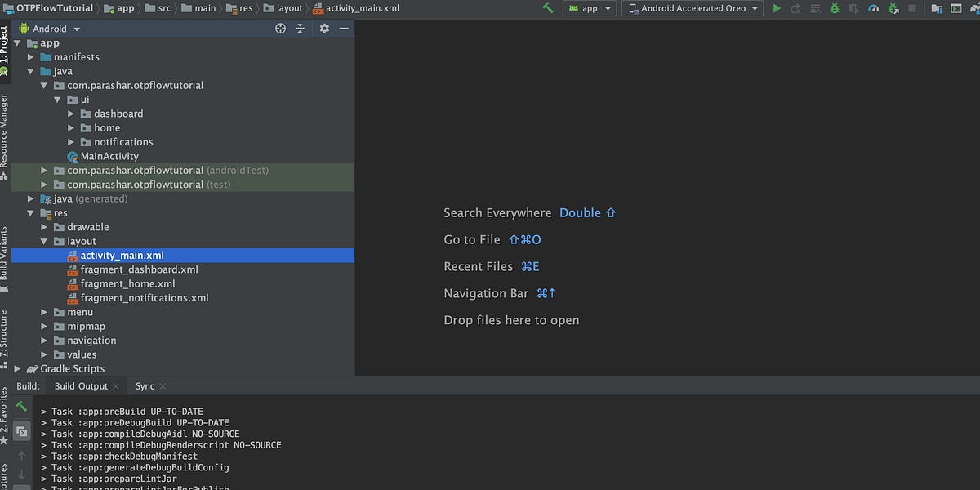Select the Build Output tab
Viewport: 980px width, 490px height.
click(82, 385)
